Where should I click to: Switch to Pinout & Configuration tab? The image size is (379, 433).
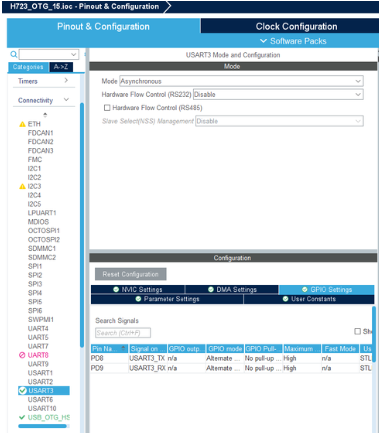click(103, 26)
